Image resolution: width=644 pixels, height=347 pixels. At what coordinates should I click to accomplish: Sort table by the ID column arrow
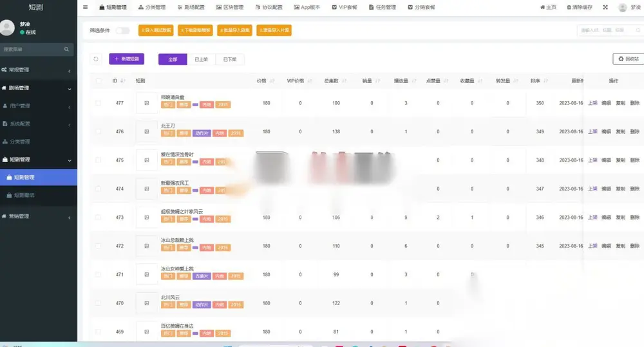(123, 81)
